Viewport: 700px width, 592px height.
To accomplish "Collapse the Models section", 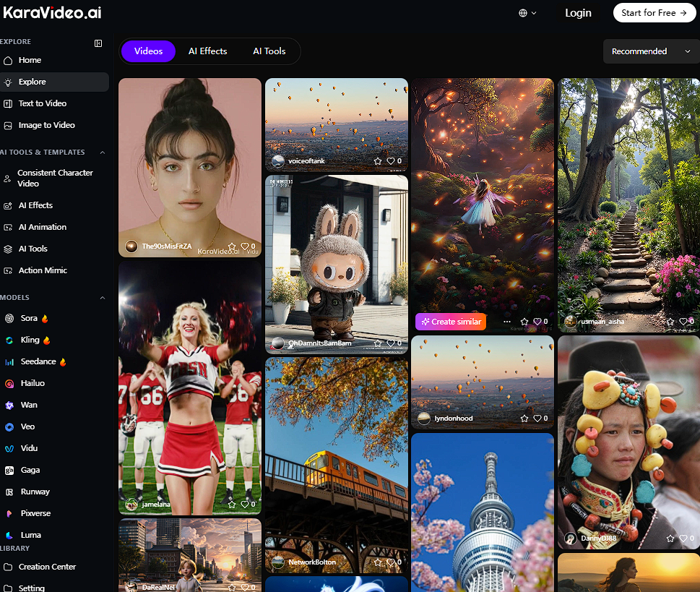I will [102, 298].
